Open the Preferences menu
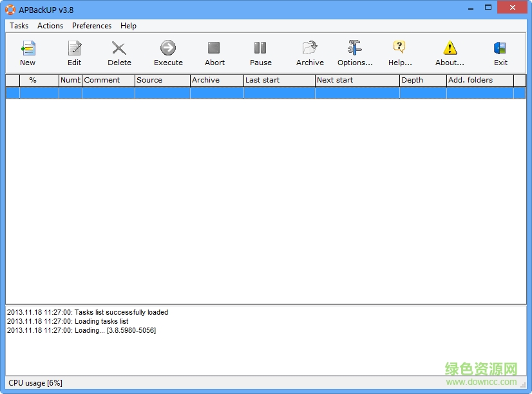This screenshot has height=394, width=532. 91,26
